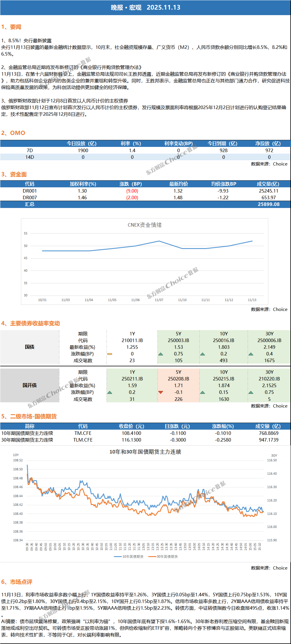Viewport: 291px width, 644px height.
Task: Click the section heading 6、市场点评
Action: click(x=17, y=582)
